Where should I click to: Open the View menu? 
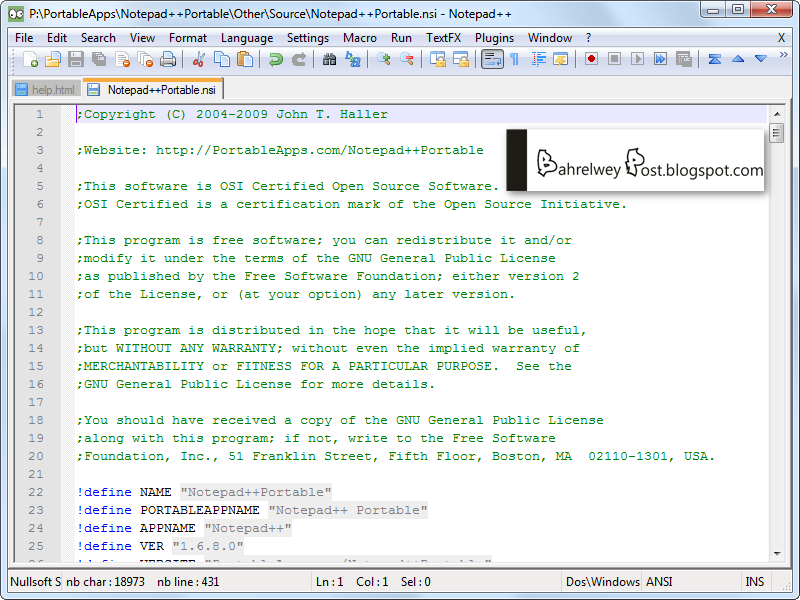click(142, 38)
